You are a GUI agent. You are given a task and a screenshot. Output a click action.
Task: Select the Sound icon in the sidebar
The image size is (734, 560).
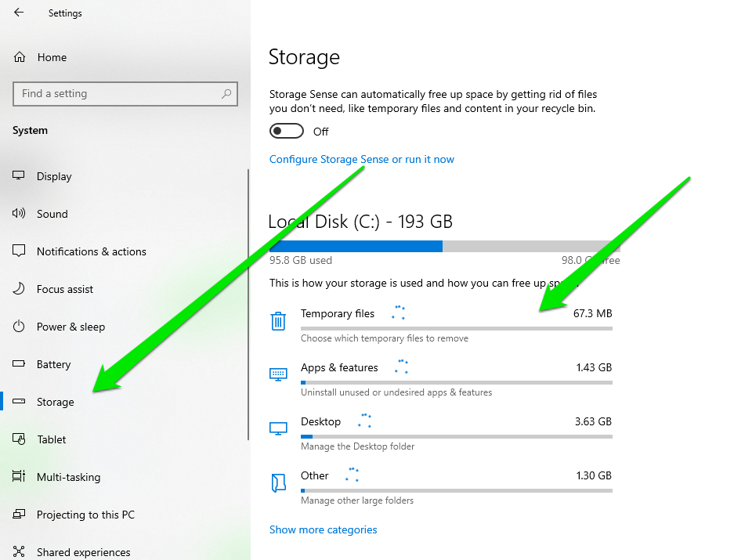coord(17,214)
